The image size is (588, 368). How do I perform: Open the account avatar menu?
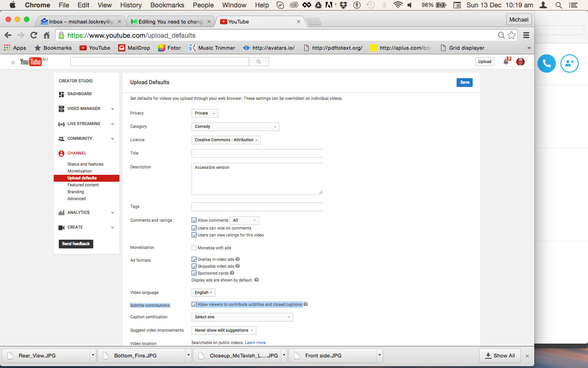(x=520, y=62)
